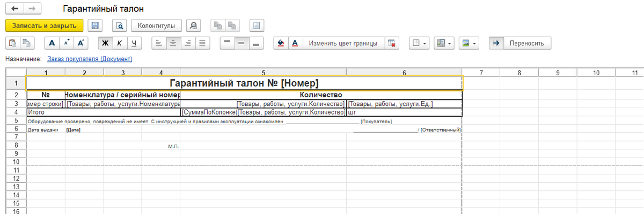Align text to the center
The height and width of the screenshot is (214, 644).
tap(173, 43)
